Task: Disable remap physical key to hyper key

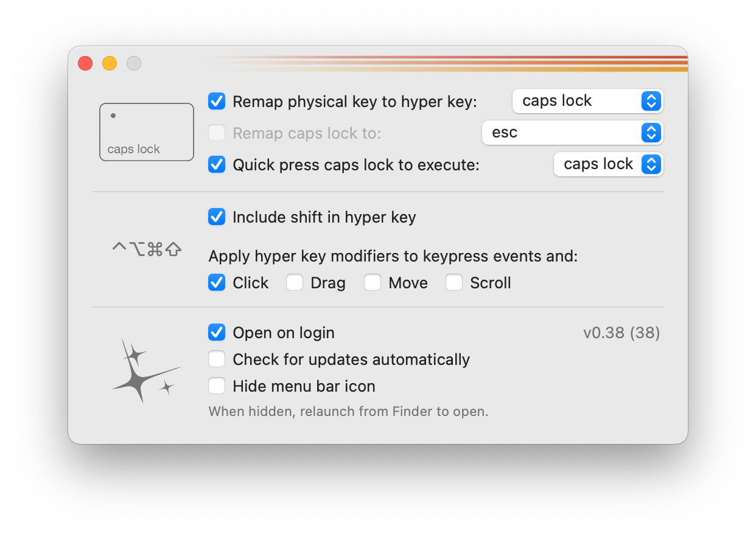Action: [x=217, y=102]
